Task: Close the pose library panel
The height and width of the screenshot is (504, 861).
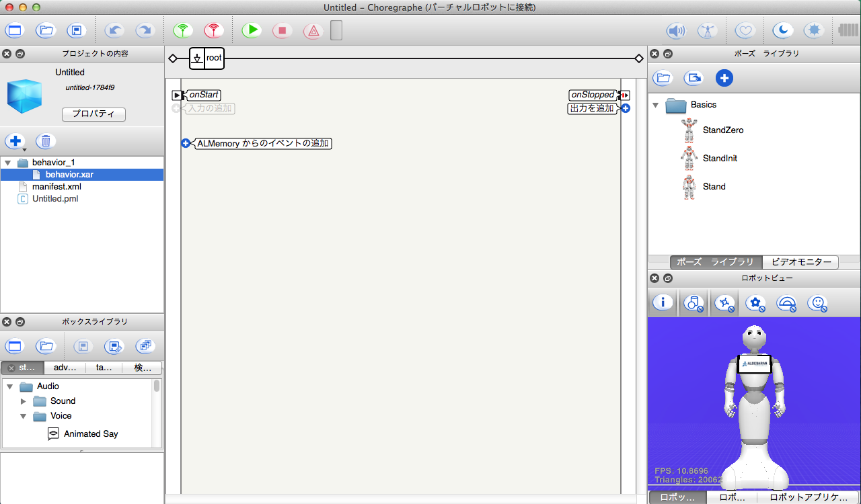Action: (654, 54)
